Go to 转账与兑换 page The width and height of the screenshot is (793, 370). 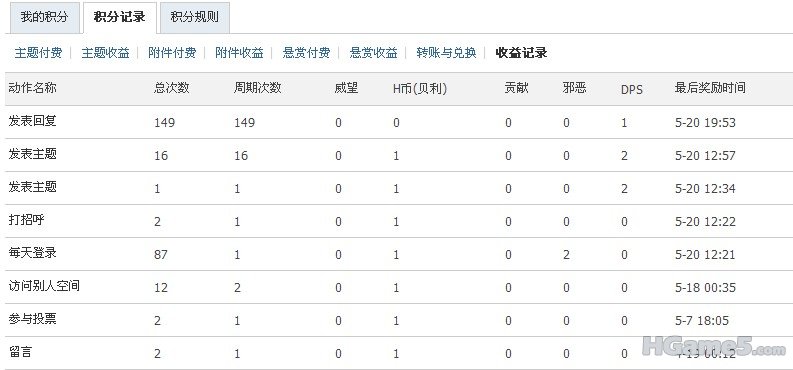click(x=446, y=53)
